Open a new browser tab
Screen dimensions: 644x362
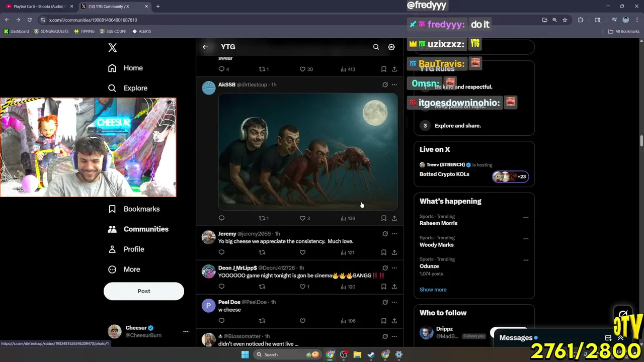tap(157, 6)
